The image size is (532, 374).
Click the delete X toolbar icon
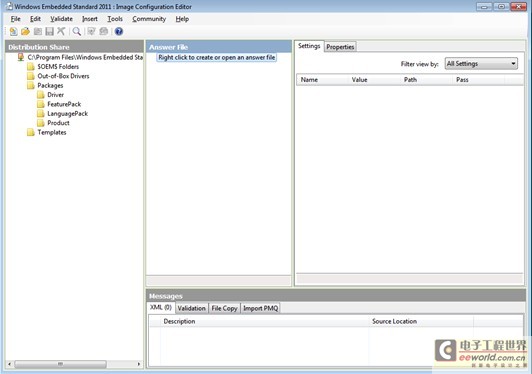(61, 32)
